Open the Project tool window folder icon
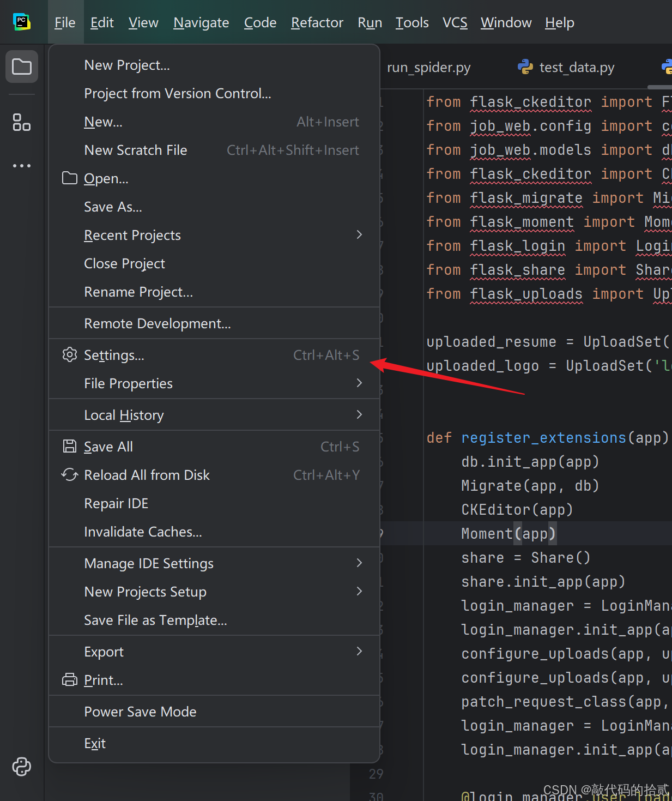Image resolution: width=672 pixels, height=801 pixels. click(22, 67)
